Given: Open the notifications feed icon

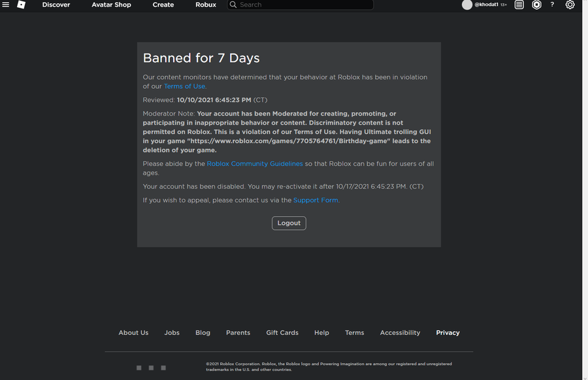Looking at the screenshot, I should point(519,5).
